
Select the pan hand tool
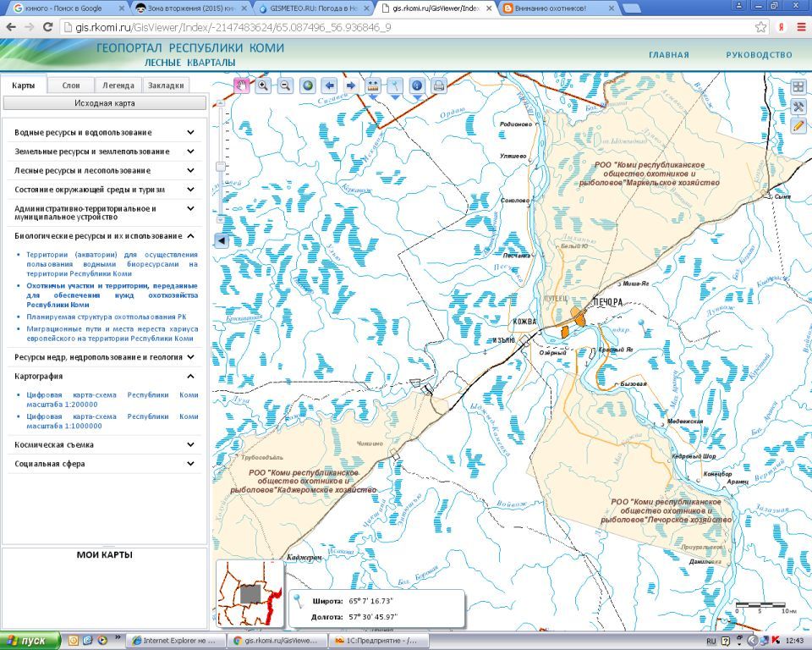pos(242,85)
